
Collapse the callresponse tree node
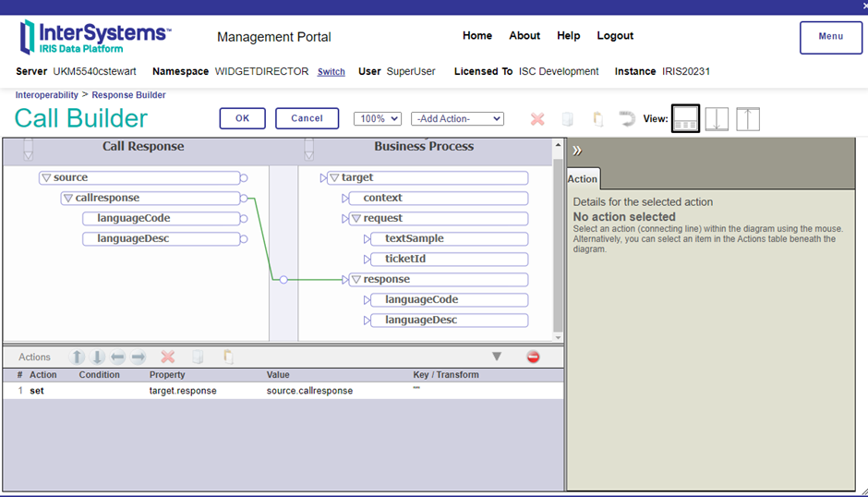68,199
